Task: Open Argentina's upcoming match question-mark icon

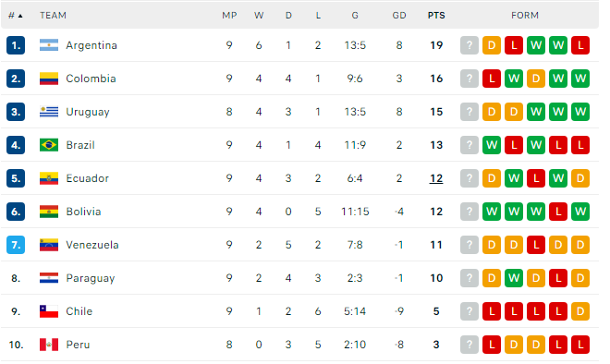Action: pos(470,45)
